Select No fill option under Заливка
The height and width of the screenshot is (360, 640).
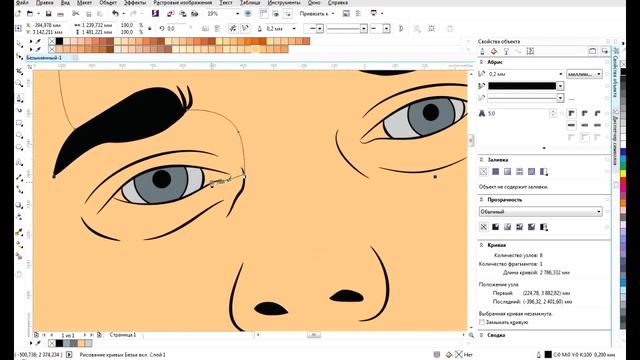pos(484,172)
